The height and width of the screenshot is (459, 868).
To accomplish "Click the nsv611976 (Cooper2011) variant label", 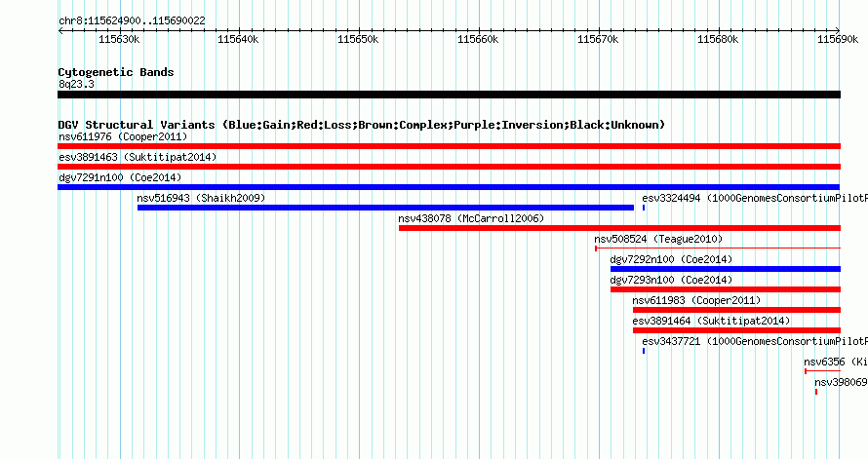I will click(123, 136).
